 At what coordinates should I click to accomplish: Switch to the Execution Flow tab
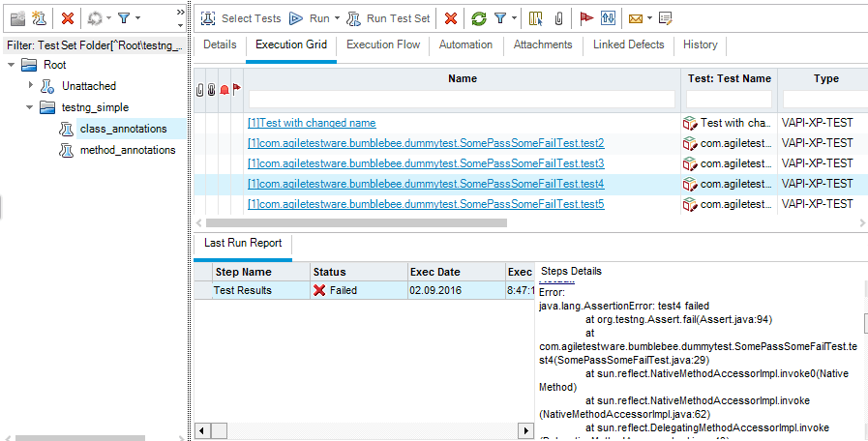[383, 44]
